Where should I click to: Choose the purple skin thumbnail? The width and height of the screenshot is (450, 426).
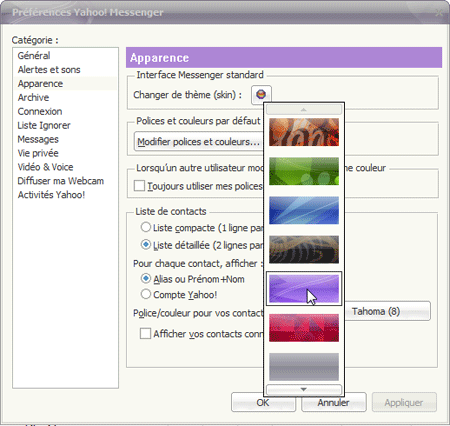coord(304,289)
